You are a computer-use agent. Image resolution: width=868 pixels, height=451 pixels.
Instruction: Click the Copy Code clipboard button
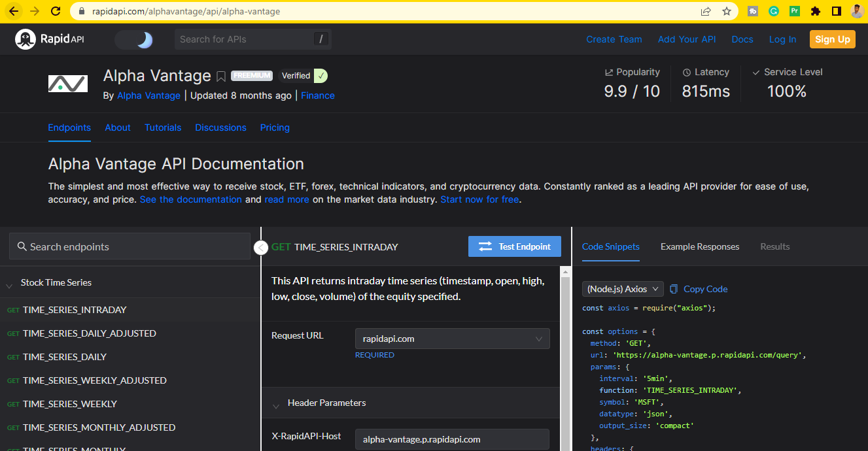click(699, 289)
